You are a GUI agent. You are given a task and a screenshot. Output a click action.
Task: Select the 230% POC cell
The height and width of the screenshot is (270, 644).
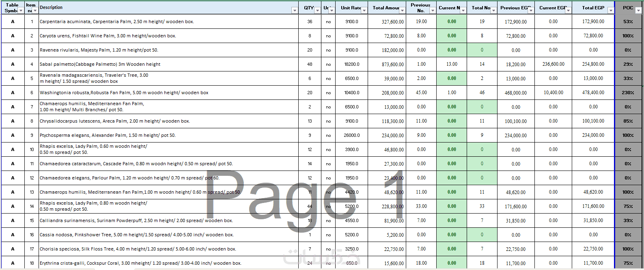click(x=628, y=93)
